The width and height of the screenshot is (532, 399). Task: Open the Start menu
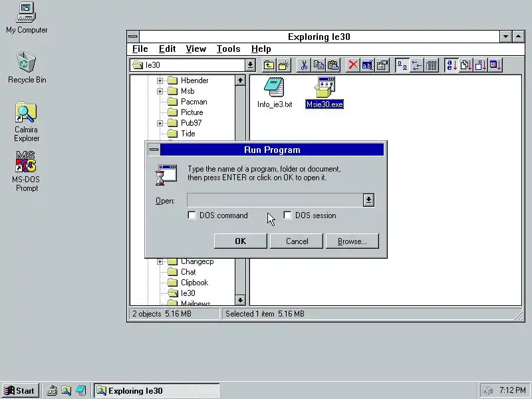click(21, 390)
